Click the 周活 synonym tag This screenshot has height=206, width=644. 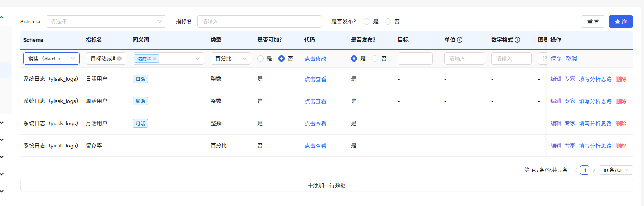coord(140,101)
